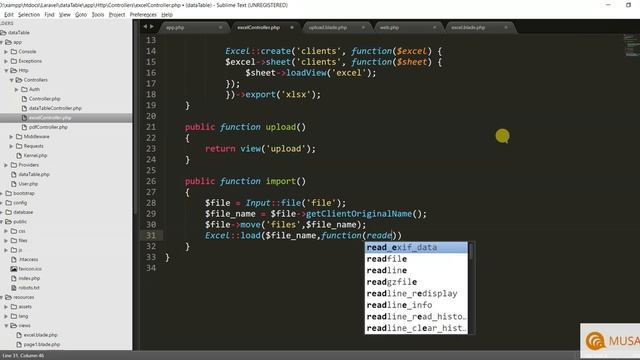Close the excelController.php tab
The height and width of the screenshot is (360, 640).
[292, 27]
